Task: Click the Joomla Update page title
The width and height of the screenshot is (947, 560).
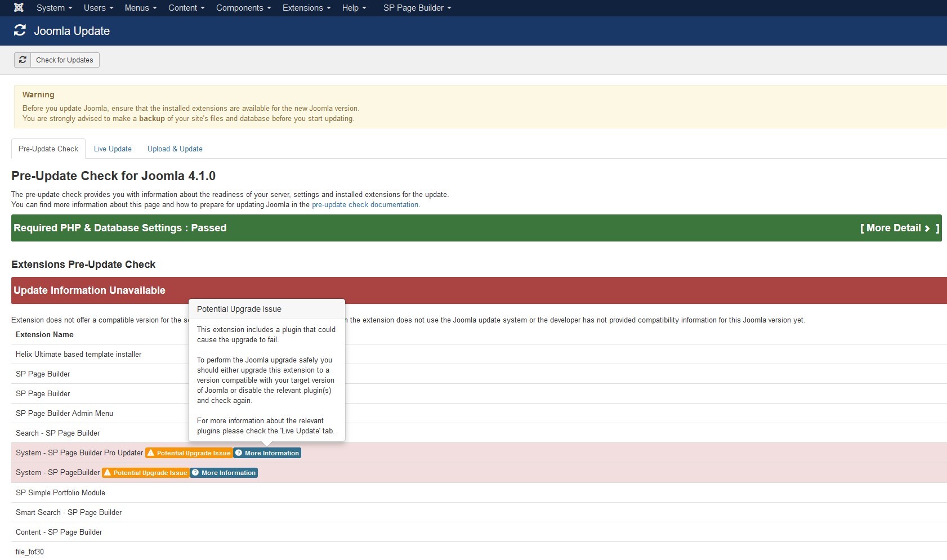Action: [72, 31]
